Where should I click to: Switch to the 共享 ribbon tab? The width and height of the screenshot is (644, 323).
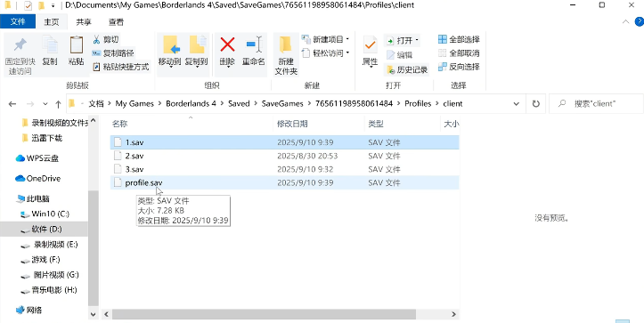[84, 21]
